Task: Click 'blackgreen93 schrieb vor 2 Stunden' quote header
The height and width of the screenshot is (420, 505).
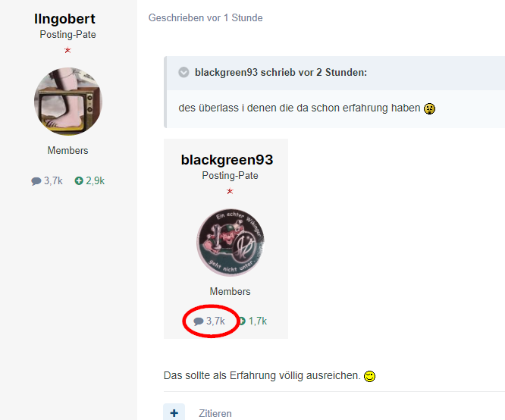Action: (281, 73)
